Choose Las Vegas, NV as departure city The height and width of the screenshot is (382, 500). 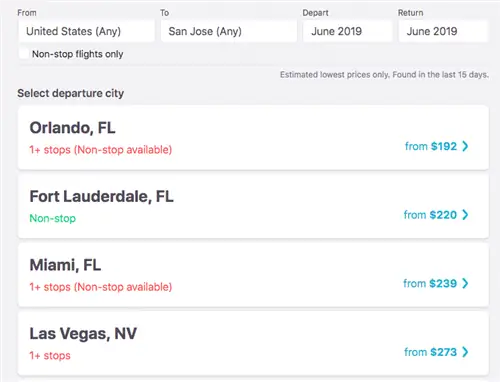point(253,344)
